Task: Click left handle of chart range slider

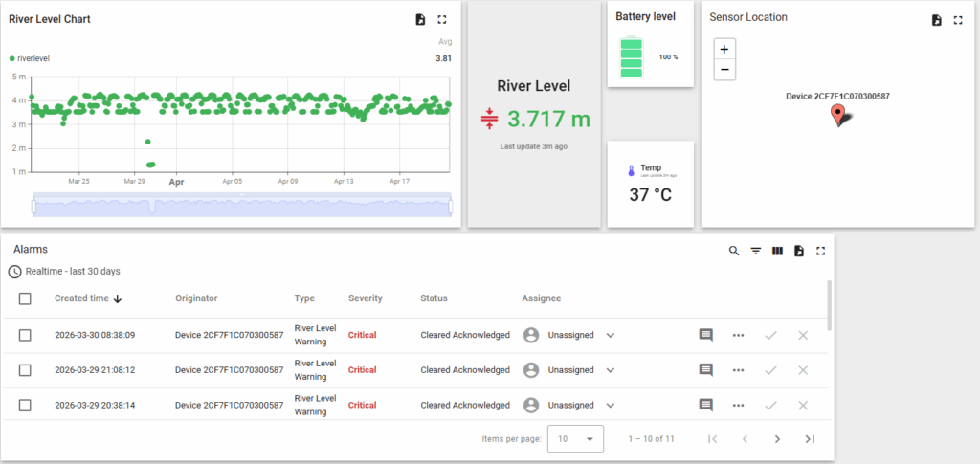Action: click(x=33, y=206)
